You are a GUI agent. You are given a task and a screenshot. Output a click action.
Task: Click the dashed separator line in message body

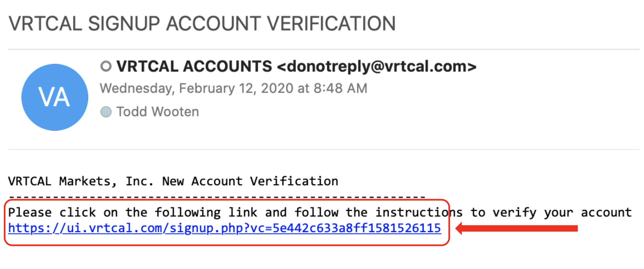[217, 197]
